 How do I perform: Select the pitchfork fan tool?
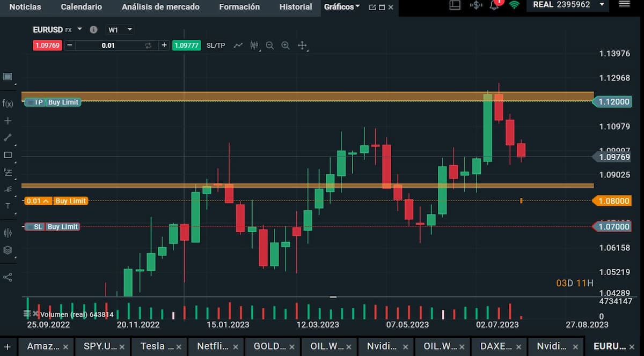click(8, 189)
